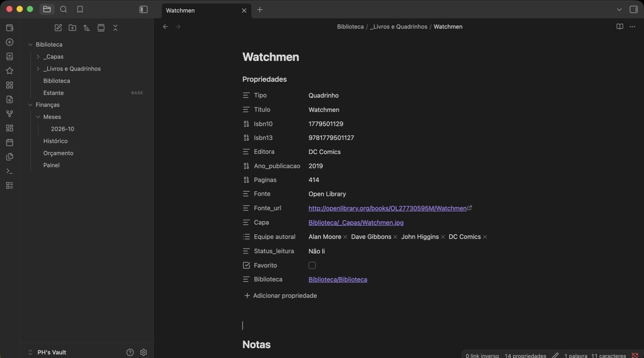Toggle the left sidebar panel

[x=143, y=9]
